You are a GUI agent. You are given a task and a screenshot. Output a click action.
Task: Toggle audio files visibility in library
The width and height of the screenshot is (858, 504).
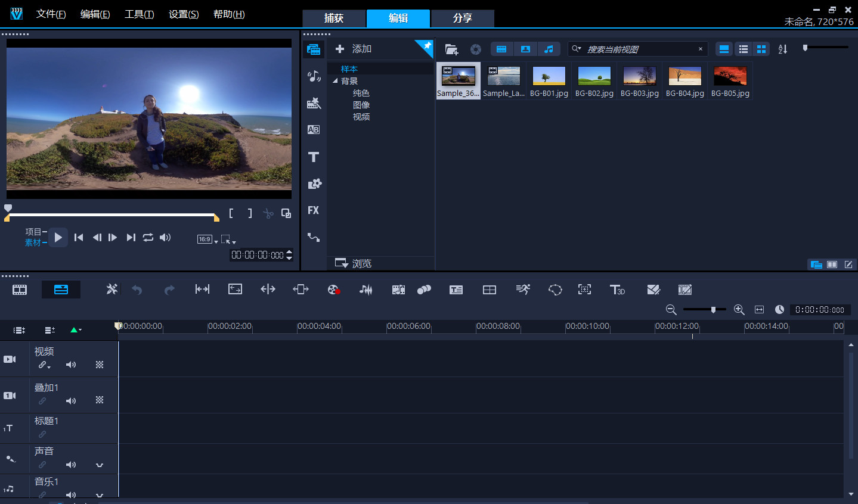(x=549, y=49)
